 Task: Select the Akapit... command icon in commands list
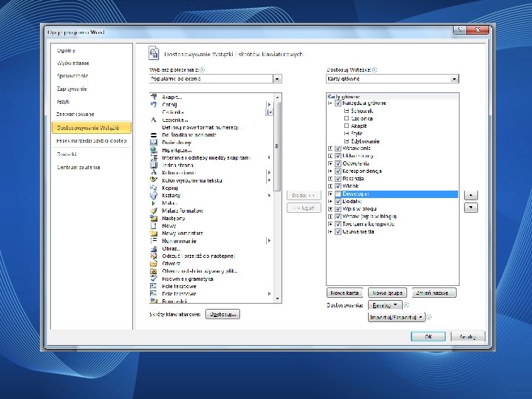click(x=154, y=97)
